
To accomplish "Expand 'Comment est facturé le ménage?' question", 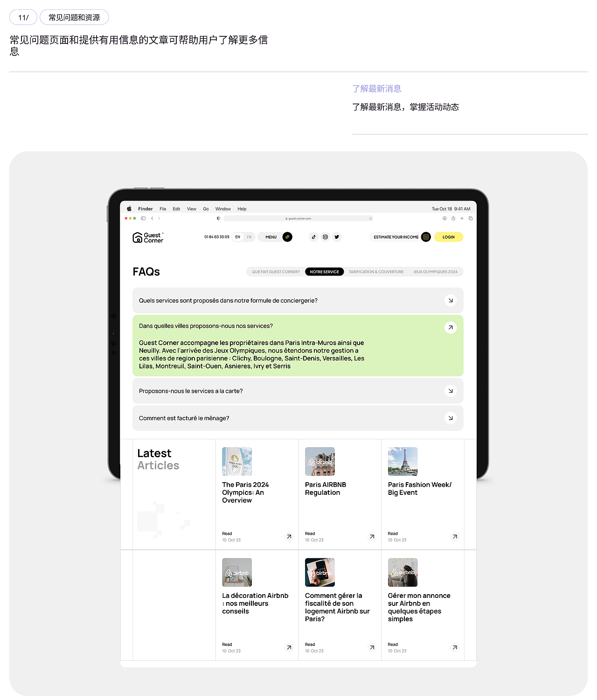I will (298, 418).
